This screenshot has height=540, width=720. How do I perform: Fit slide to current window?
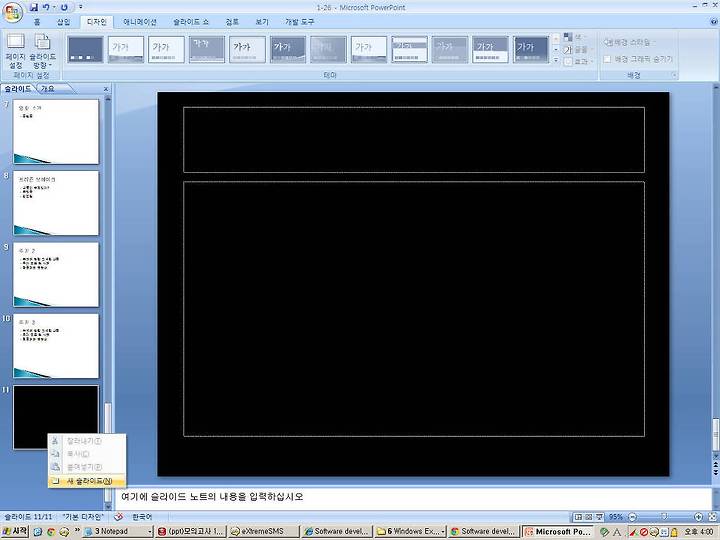coord(712,517)
